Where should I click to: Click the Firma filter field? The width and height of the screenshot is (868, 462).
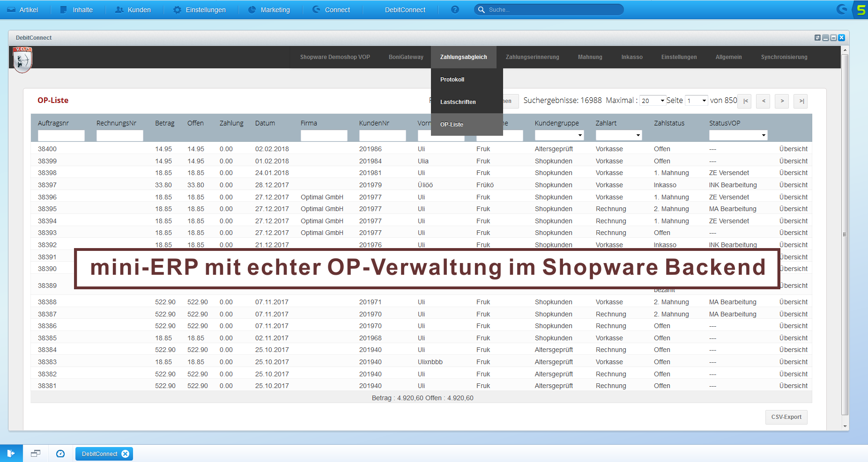point(324,135)
